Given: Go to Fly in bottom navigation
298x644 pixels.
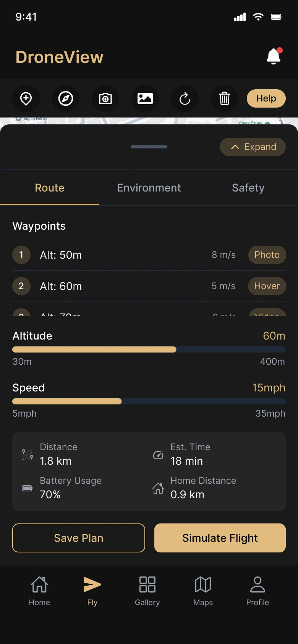Looking at the screenshot, I should (92, 591).
